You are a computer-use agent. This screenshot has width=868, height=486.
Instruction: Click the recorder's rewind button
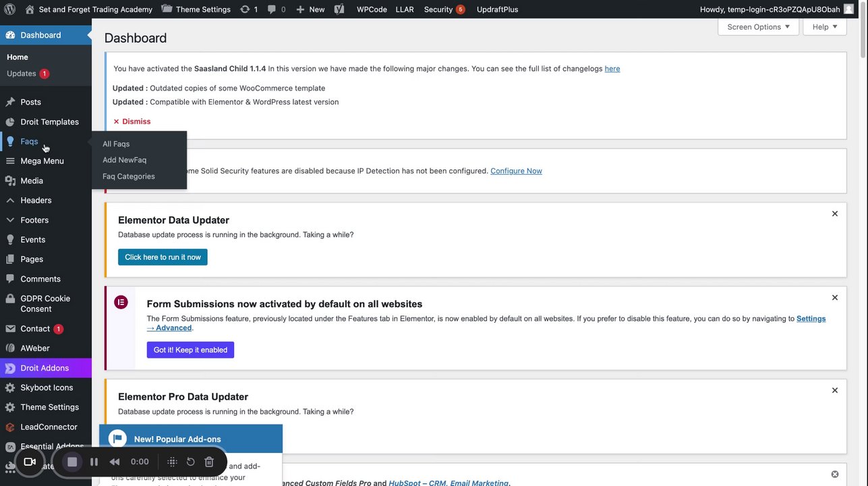(x=115, y=462)
